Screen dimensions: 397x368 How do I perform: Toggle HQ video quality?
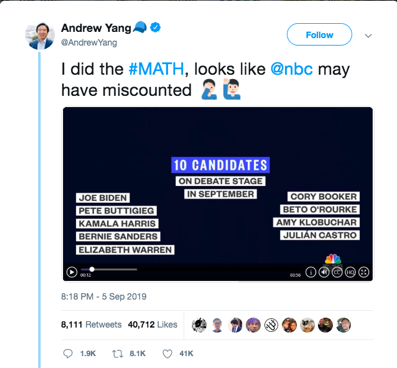click(x=350, y=272)
